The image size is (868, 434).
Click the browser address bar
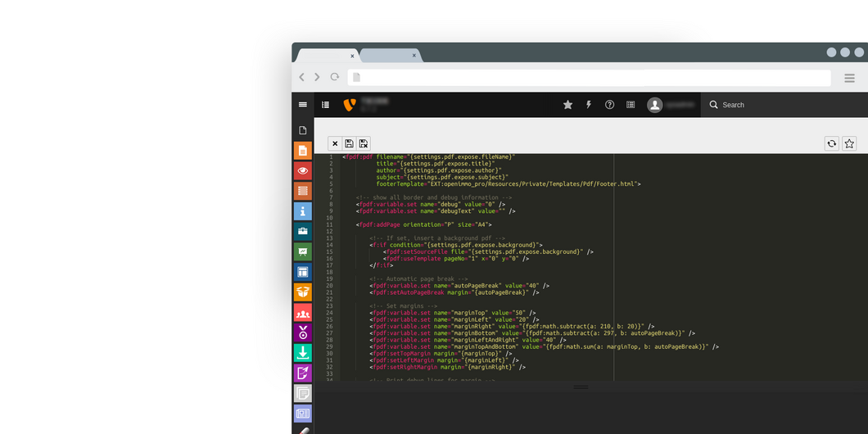(x=589, y=78)
